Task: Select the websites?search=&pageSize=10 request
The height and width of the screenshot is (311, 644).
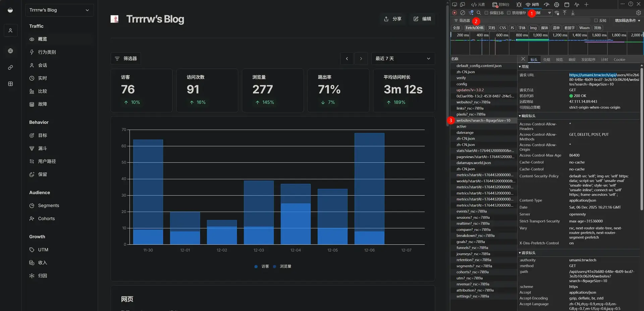Action: click(x=483, y=120)
